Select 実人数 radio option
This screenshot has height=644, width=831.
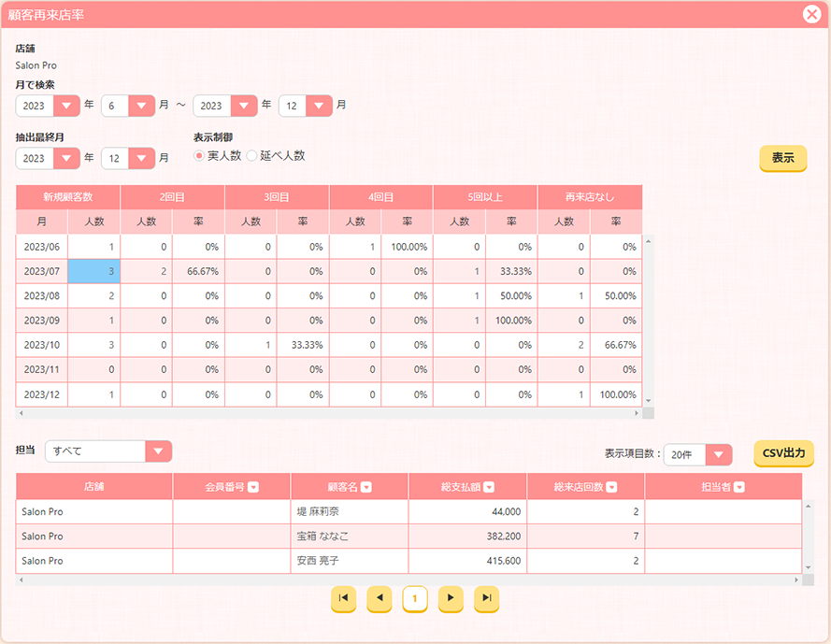[199, 156]
